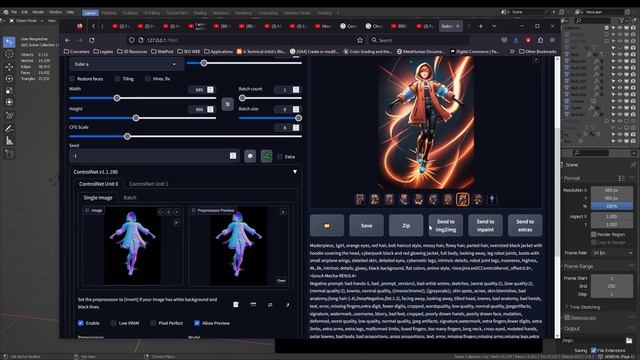Click the ControlNet mirror webcam swap icon
The height and width of the screenshot is (360, 640).
pos(270,304)
